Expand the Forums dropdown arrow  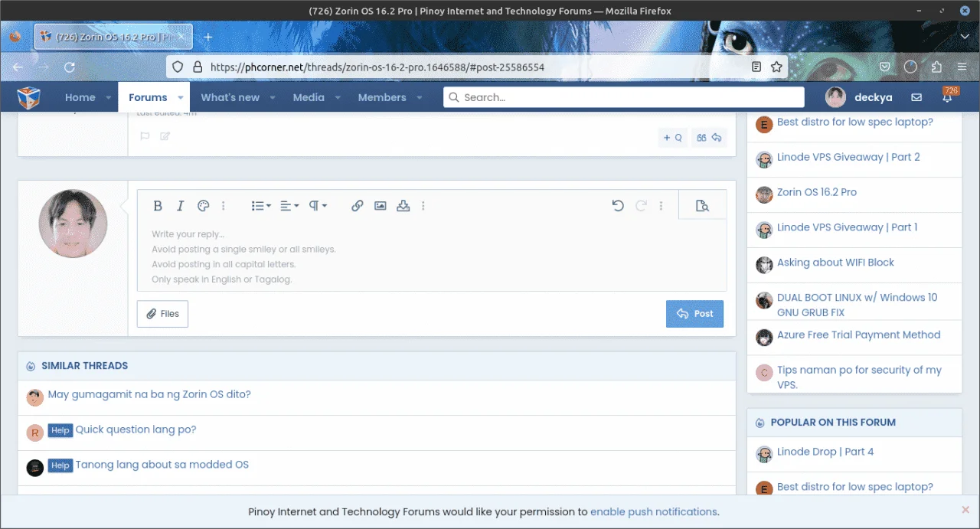[x=181, y=97]
